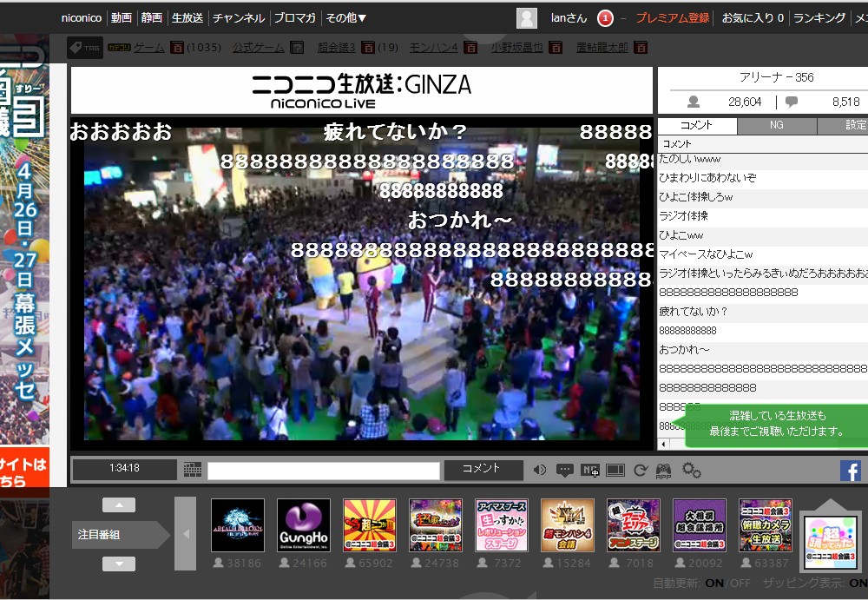This screenshot has height=600, width=868.
Task: Mute the player with the volume icon
Action: (540, 471)
